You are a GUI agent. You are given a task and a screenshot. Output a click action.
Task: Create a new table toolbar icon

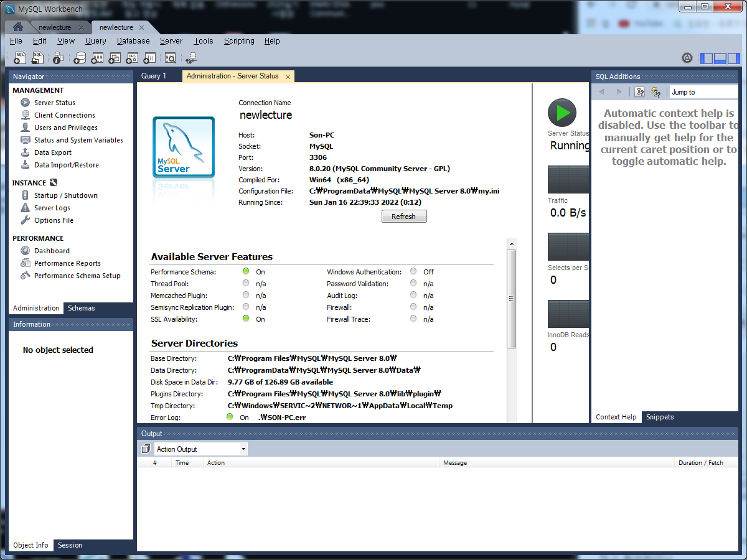(x=97, y=58)
